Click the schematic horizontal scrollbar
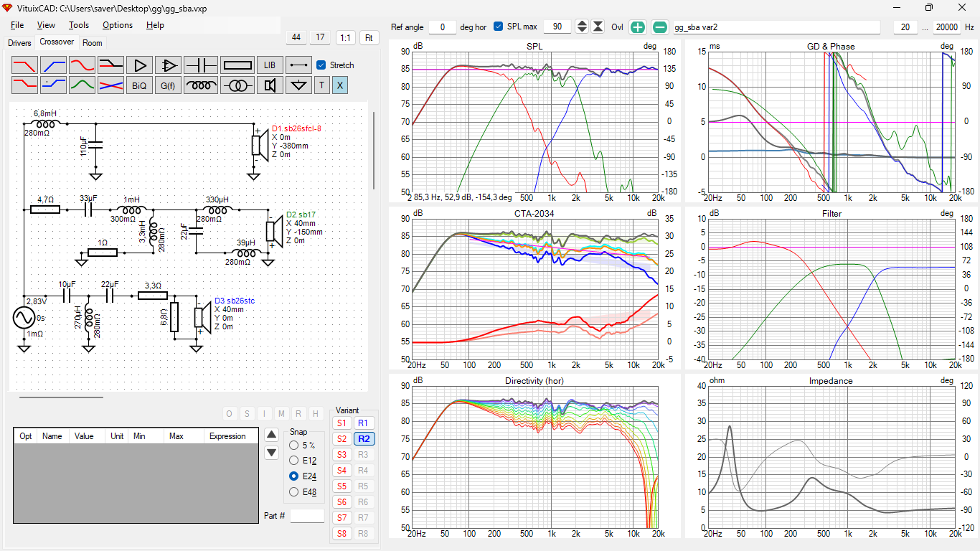Viewport: 980px width, 551px height. click(61, 396)
